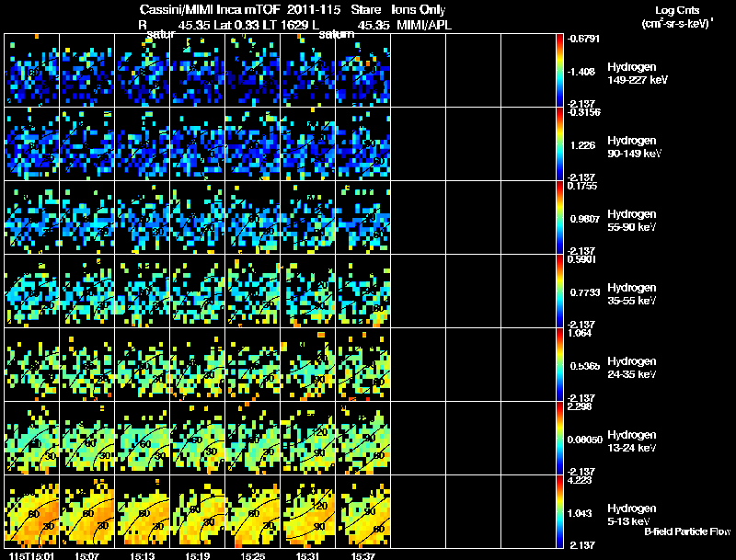Click the '15:13' time label
The image size is (736, 560).
pyautogui.click(x=142, y=556)
